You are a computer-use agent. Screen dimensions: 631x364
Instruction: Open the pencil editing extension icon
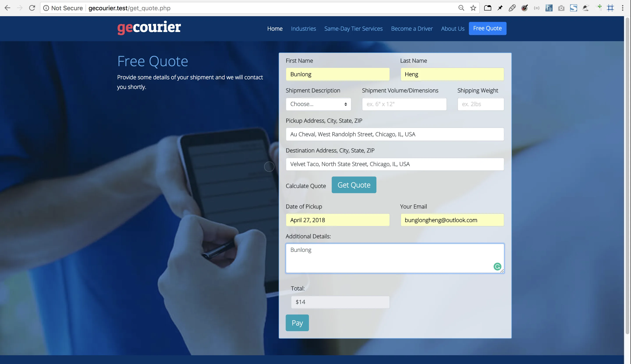click(x=512, y=8)
